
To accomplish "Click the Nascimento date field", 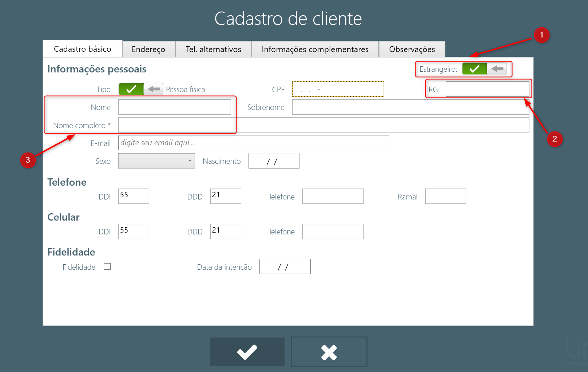I will (274, 161).
